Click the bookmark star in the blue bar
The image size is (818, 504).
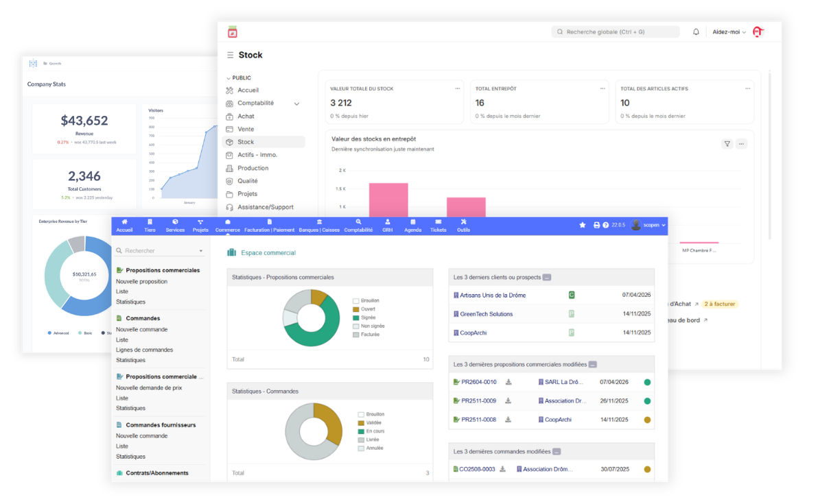tap(582, 225)
